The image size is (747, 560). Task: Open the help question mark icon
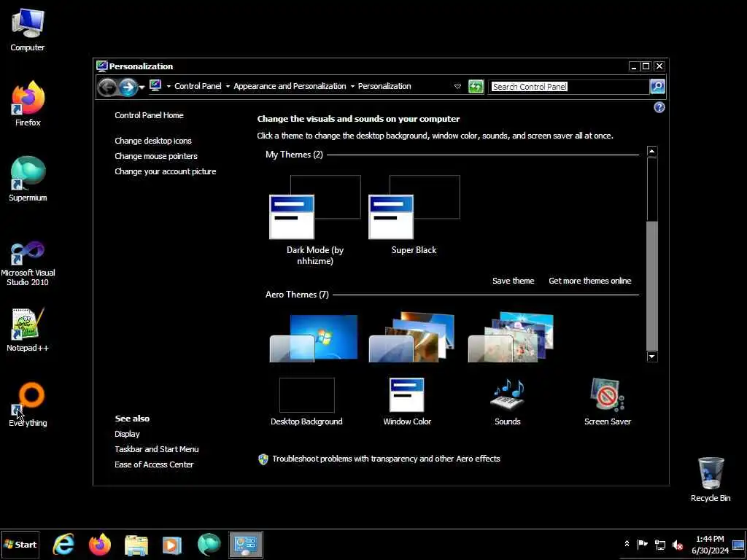point(659,107)
